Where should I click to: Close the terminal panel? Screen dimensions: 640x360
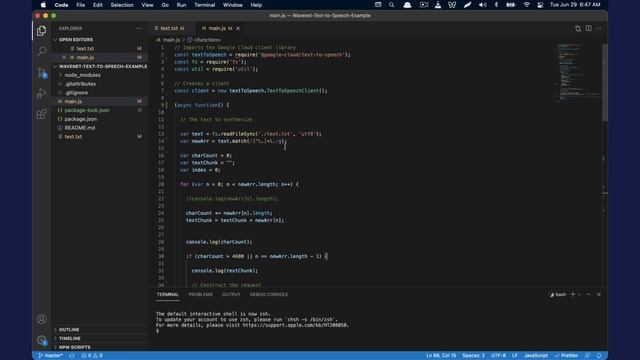[x=599, y=294]
